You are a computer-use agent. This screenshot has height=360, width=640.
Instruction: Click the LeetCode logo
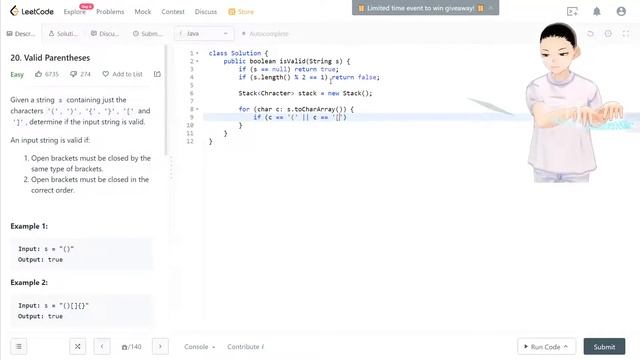click(32, 11)
